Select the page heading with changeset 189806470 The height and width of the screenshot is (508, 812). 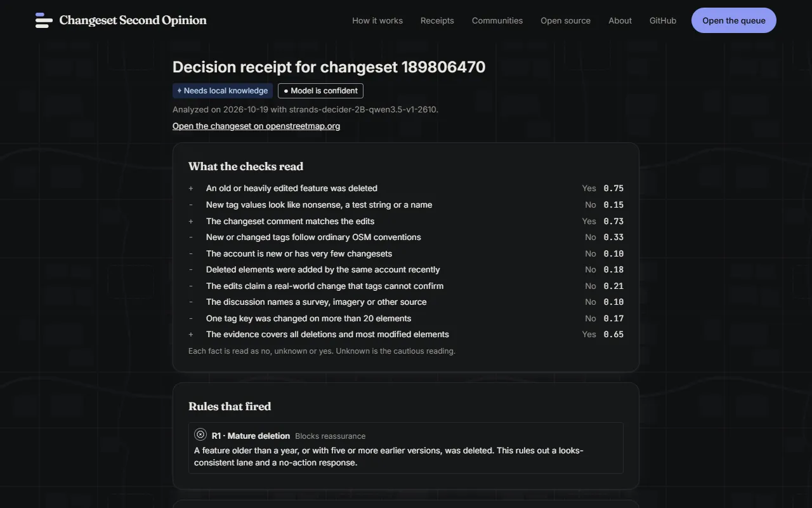pos(329,67)
